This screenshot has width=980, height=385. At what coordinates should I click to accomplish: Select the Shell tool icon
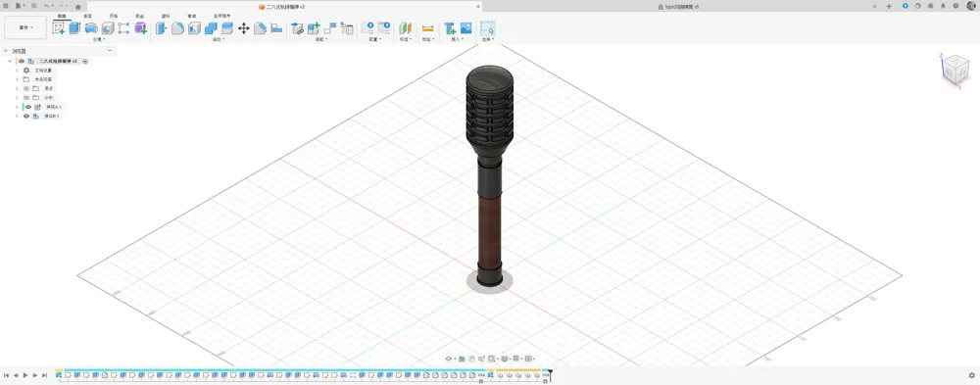pos(194,28)
